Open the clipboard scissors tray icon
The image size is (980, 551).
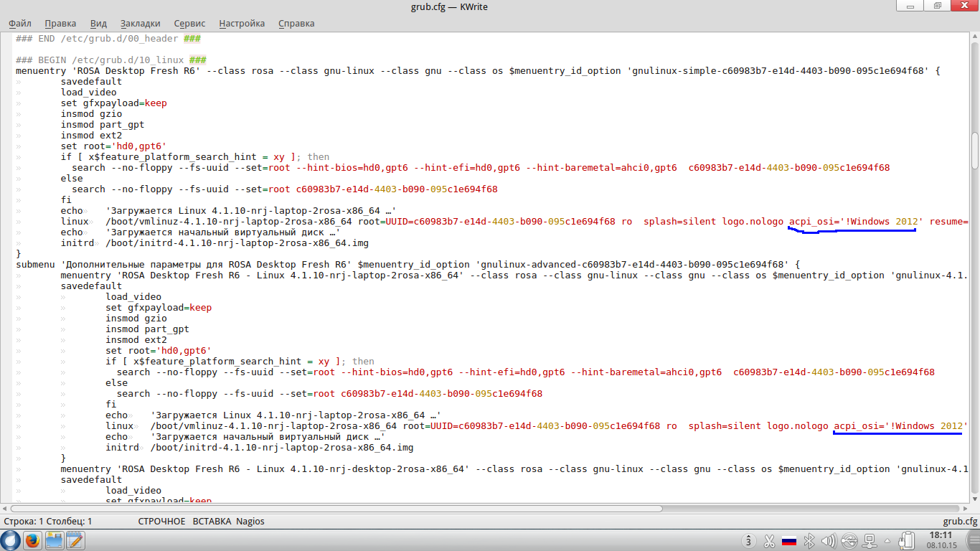coord(769,541)
